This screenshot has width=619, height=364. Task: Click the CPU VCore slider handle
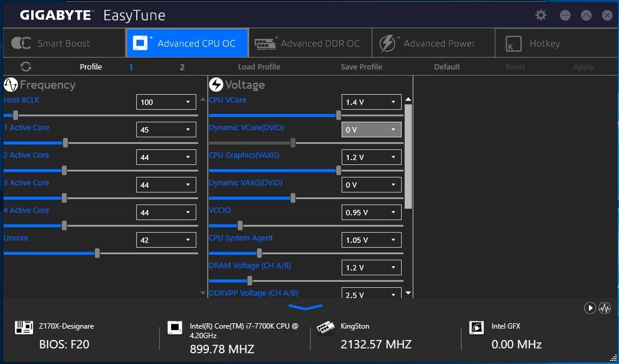click(338, 115)
